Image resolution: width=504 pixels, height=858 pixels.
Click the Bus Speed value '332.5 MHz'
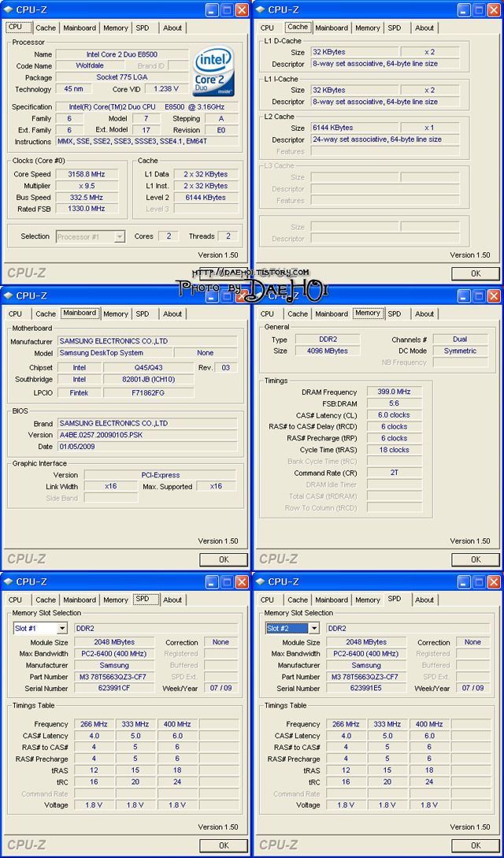point(86,197)
